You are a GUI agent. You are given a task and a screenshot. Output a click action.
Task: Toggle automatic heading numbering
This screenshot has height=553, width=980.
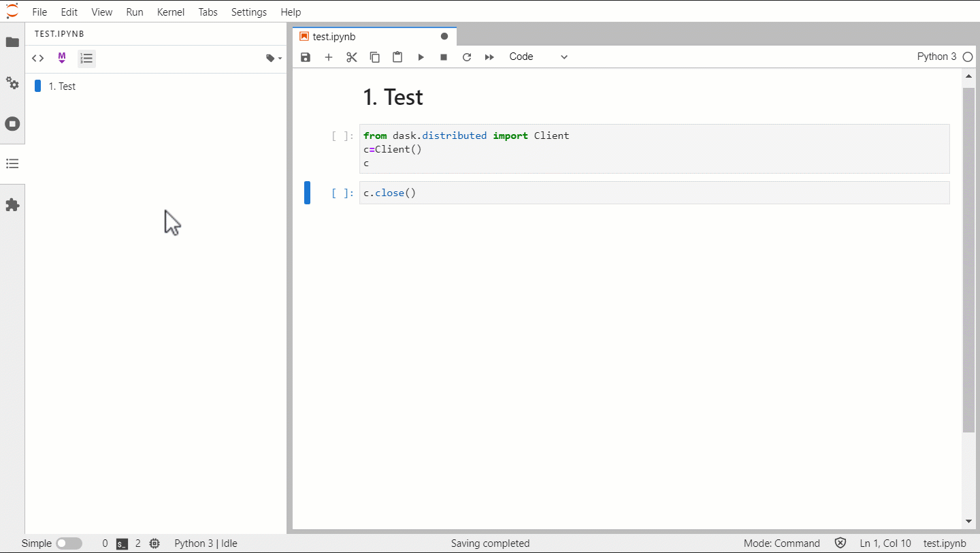tap(86, 59)
